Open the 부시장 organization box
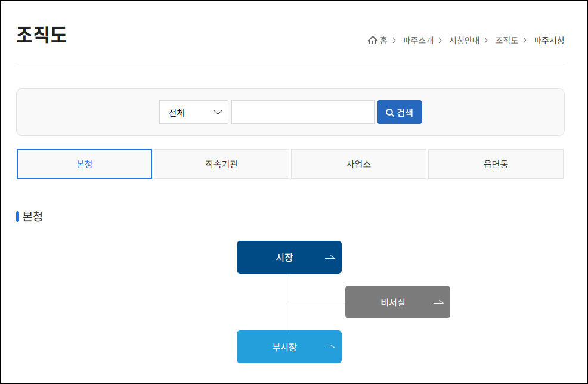Image resolution: width=588 pixels, height=384 pixels. pyautogui.click(x=289, y=346)
